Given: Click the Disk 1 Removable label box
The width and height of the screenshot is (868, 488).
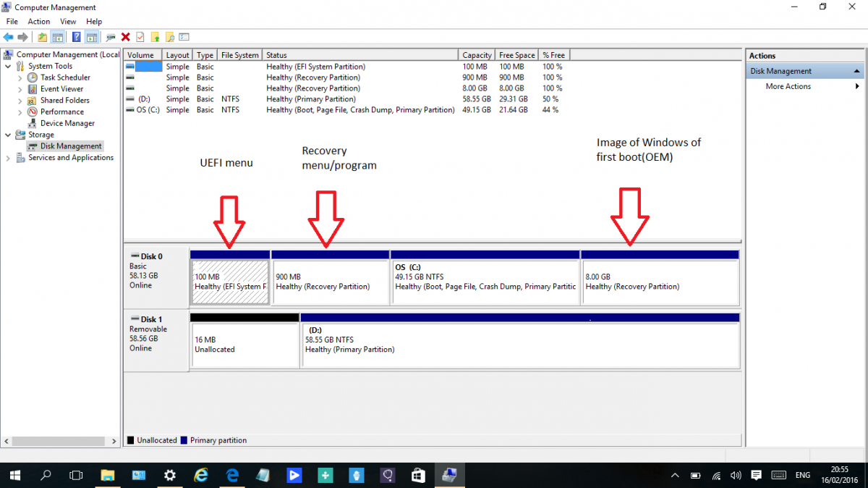Looking at the screenshot, I should point(156,340).
